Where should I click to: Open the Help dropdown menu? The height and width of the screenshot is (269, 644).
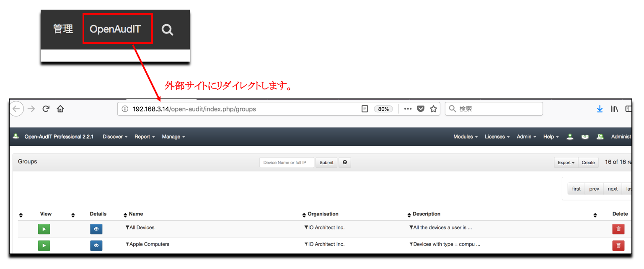coord(551,137)
